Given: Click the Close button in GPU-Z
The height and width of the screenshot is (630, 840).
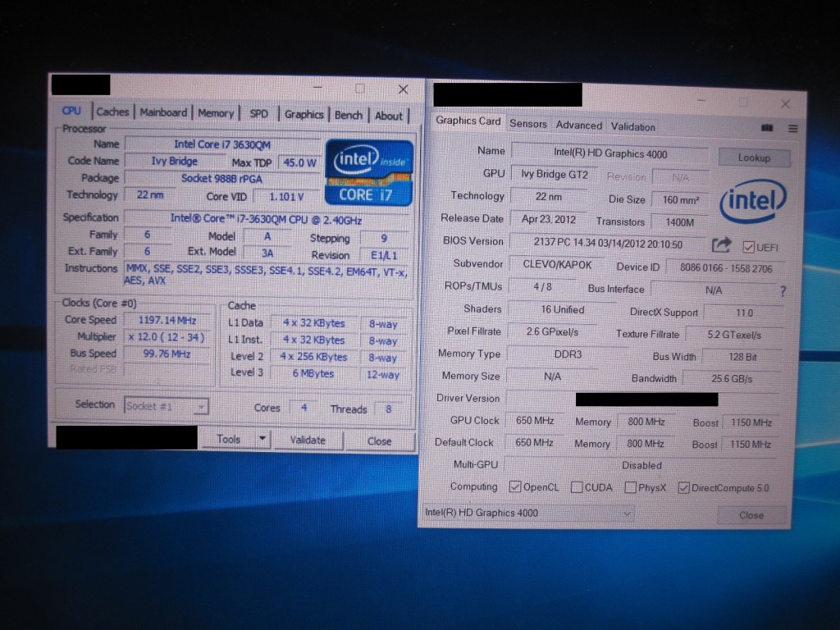Looking at the screenshot, I should point(751,515).
